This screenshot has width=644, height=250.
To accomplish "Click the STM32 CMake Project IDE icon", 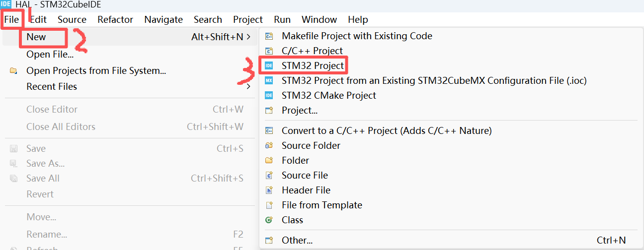I will [x=269, y=95].
